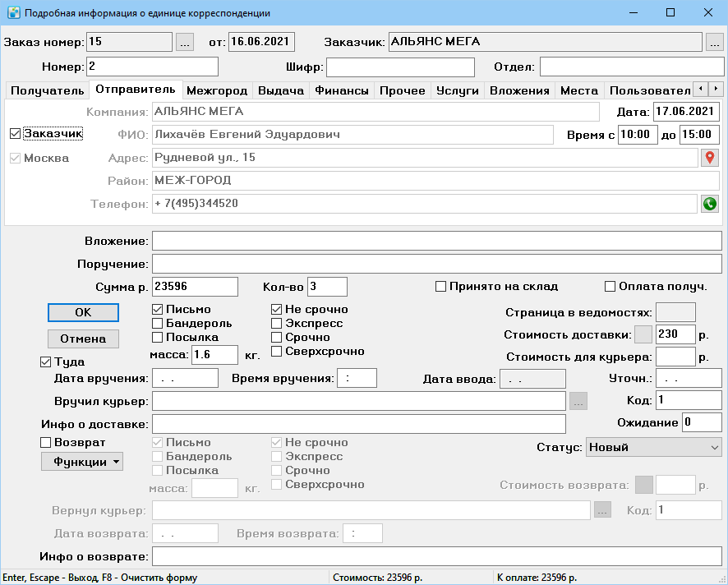Click the Дата field showing 17.06.2021
The height and width of the screenshot is (585, 728).
(686, 112)
